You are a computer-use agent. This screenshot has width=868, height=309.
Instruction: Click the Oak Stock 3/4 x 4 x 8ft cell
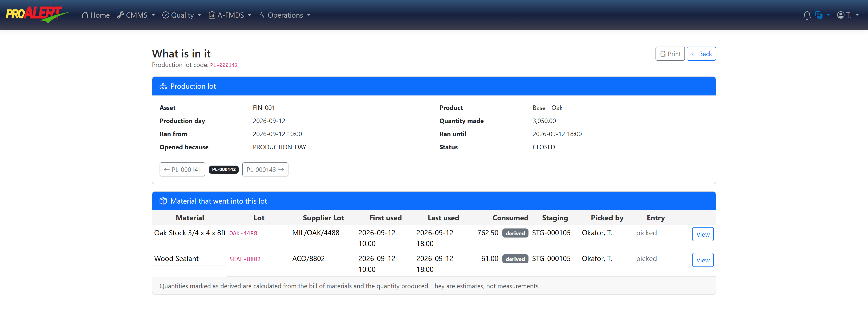tap(190, 233)
